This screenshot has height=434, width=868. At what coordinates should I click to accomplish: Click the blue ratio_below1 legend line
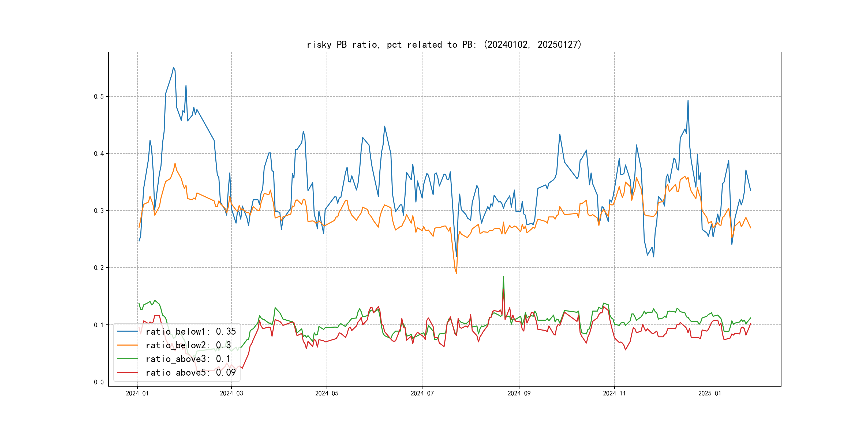127,331
